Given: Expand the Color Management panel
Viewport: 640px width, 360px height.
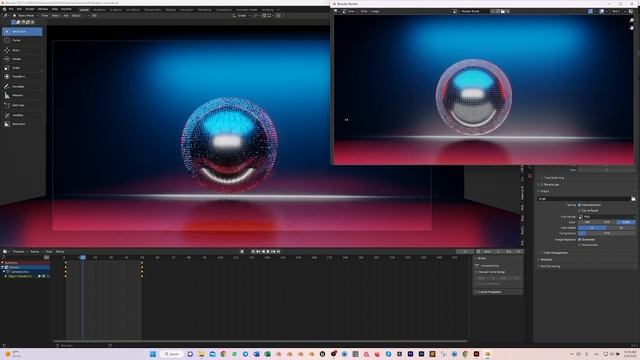Looking at the screenshot, I should [x=555, y=253].
